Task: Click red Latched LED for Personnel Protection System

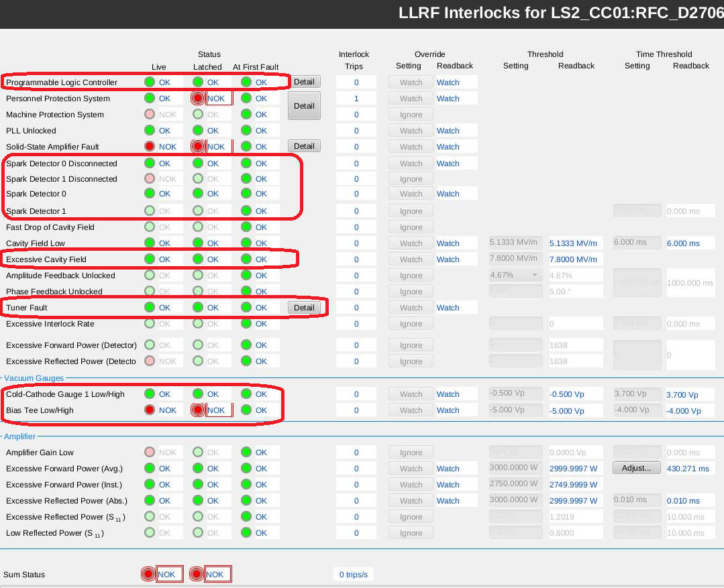Action: coord(197,99)
